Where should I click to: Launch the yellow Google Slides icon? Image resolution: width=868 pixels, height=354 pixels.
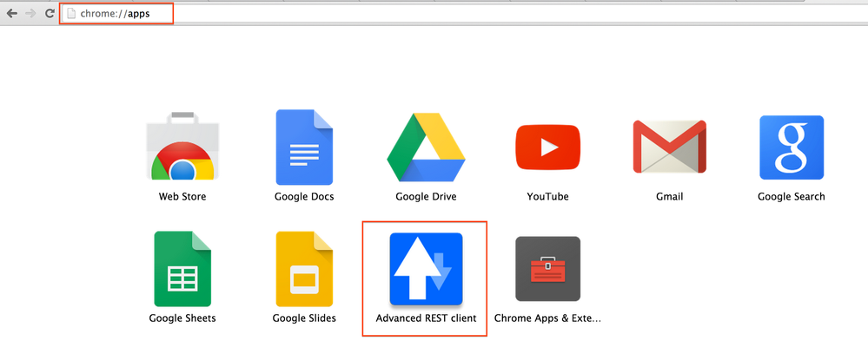click(x=304, y=268)
